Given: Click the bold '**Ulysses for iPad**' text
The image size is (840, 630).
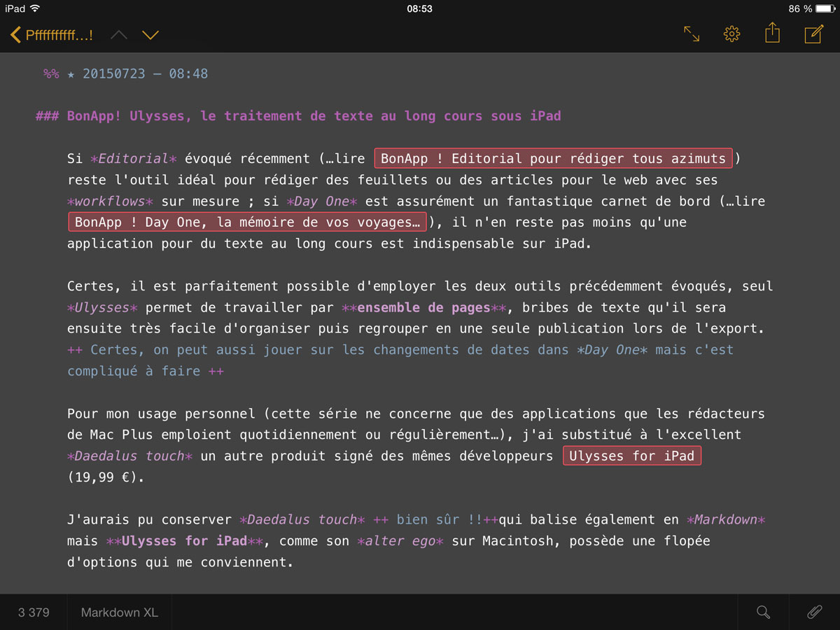Looking at the screenshot, I should (x=185, y=541).
